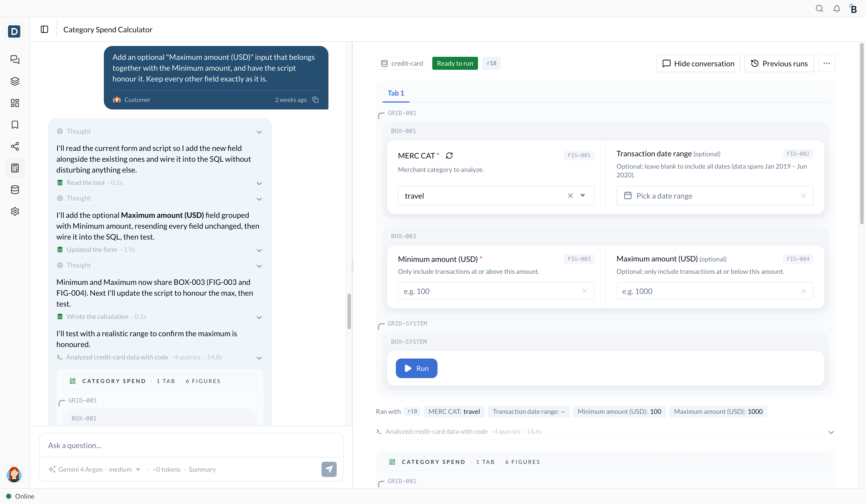Open the share graph icon in sidebar
Screen dimensions: 865x504
(15, 146)
